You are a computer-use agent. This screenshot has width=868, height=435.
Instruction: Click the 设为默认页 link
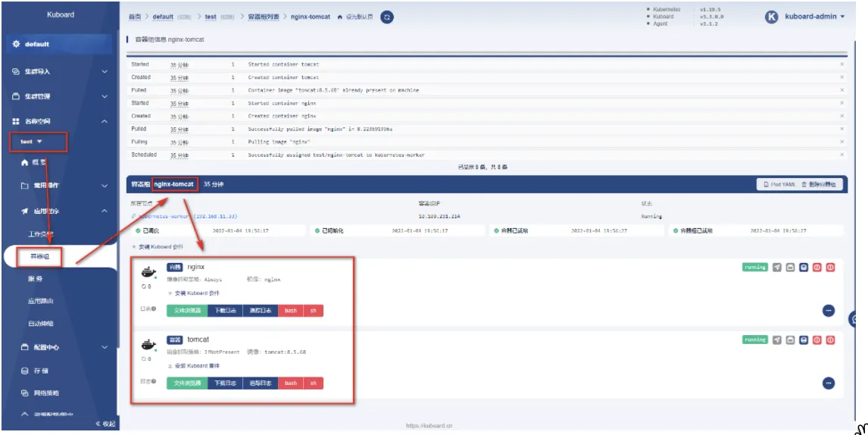click(359, 17)
